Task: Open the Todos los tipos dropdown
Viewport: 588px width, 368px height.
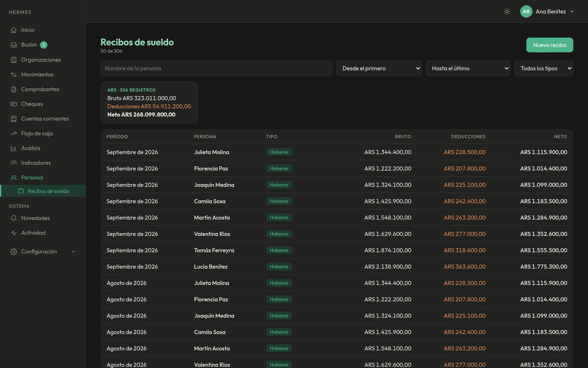Action: (x=543, y=68)
